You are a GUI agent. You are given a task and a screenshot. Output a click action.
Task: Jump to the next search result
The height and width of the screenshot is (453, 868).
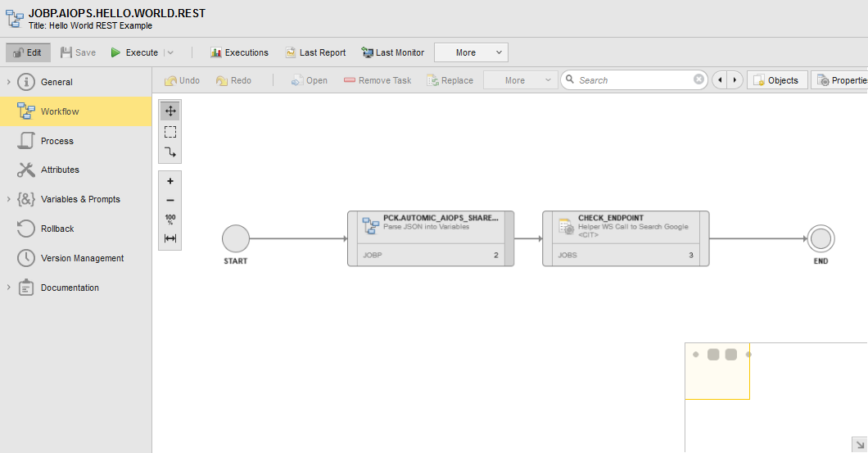[x=735, y=80]
